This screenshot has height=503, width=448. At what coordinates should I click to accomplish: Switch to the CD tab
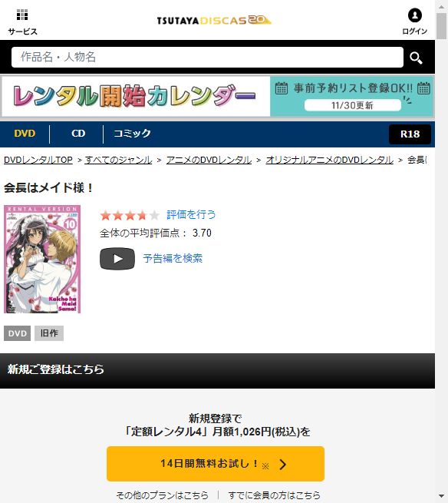[x=78, y=134]
